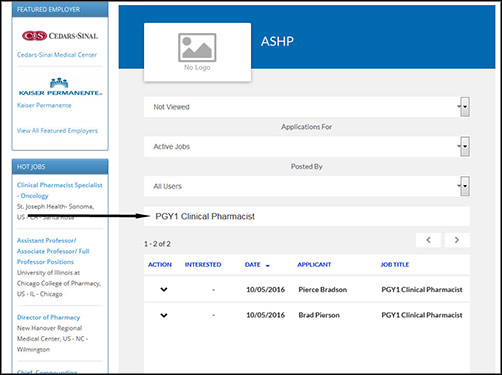
Task: Open the All Users dropdown
Action: point(307,186)
